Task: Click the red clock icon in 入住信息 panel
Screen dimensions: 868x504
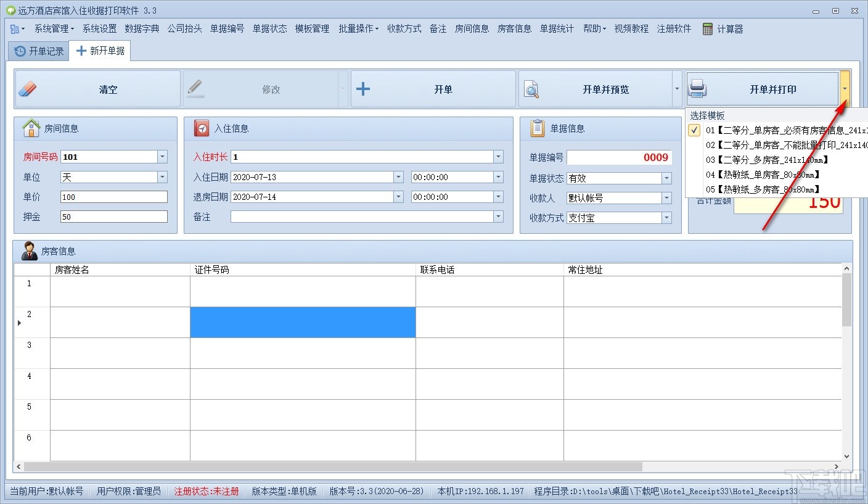Action: tap(202, 128)
